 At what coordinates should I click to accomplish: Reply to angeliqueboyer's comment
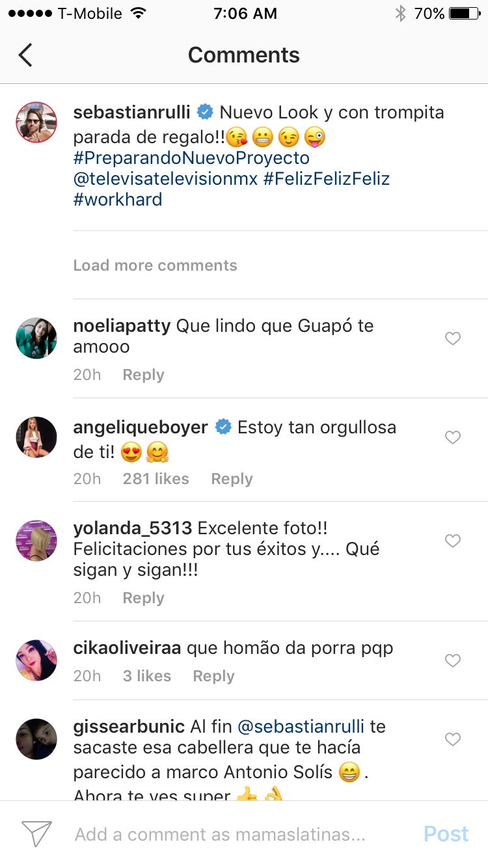click(x=232, y=479)
